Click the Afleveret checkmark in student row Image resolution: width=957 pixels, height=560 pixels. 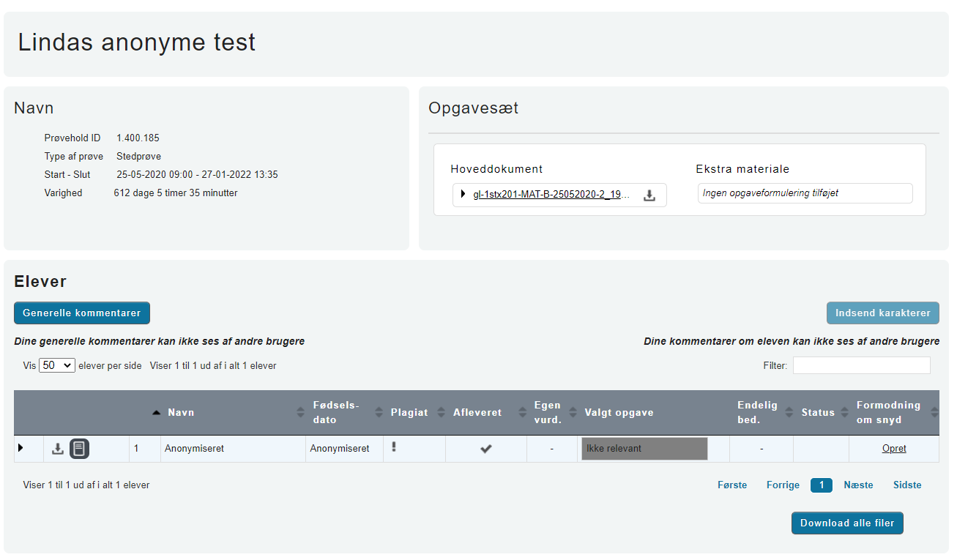(485, 449)
